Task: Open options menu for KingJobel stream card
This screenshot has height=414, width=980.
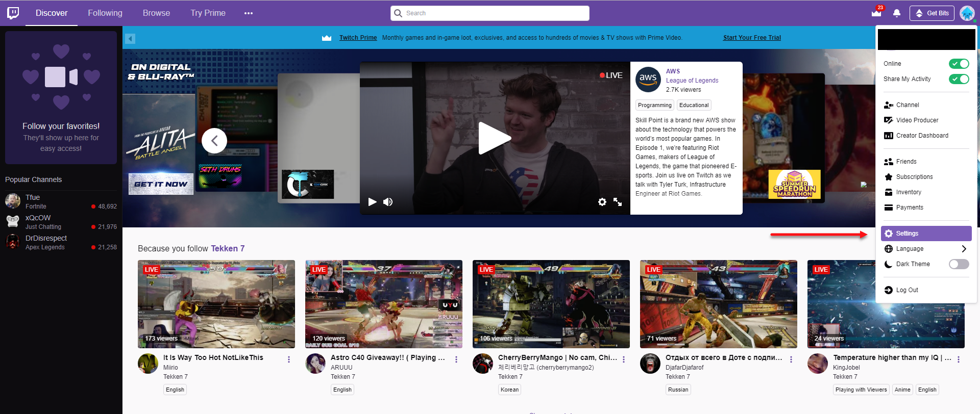Action: (x=959, y=359)
